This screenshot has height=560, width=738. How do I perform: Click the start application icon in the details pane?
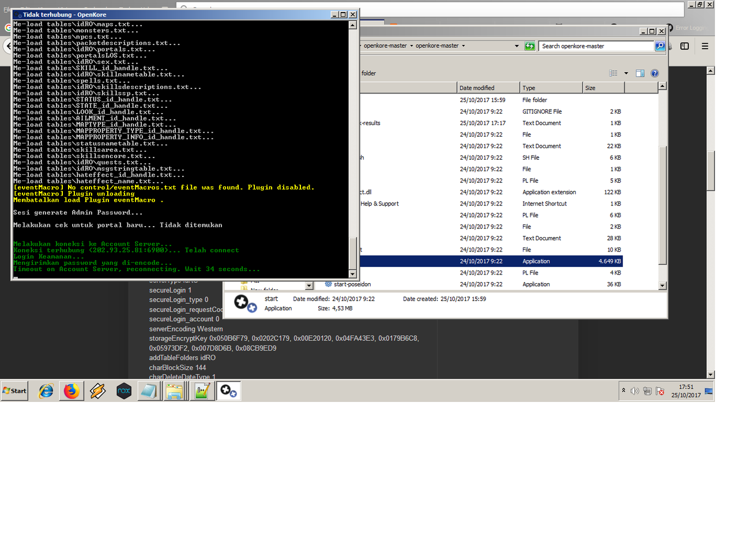coord(244,303)
